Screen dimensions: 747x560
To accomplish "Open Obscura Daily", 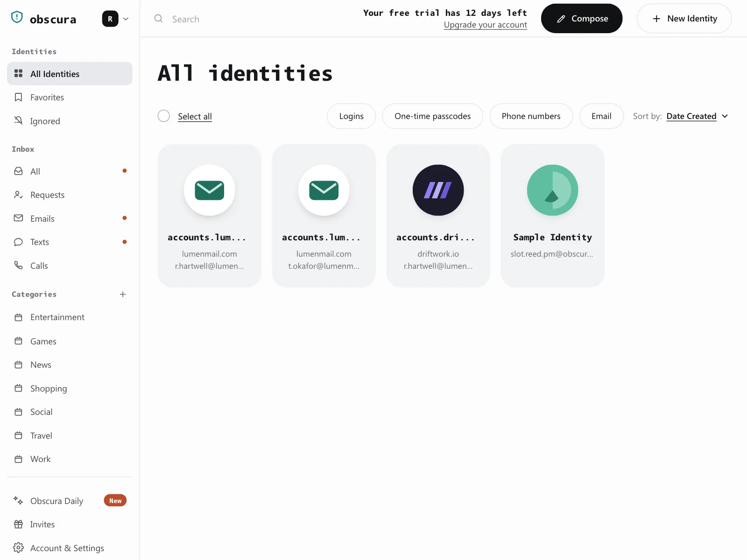I will (70, 501).
